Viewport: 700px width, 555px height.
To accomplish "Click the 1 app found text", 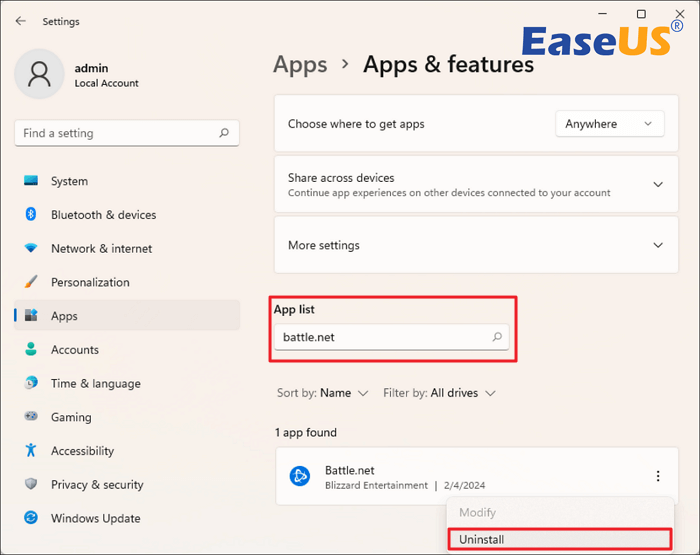I will point(306,433).
